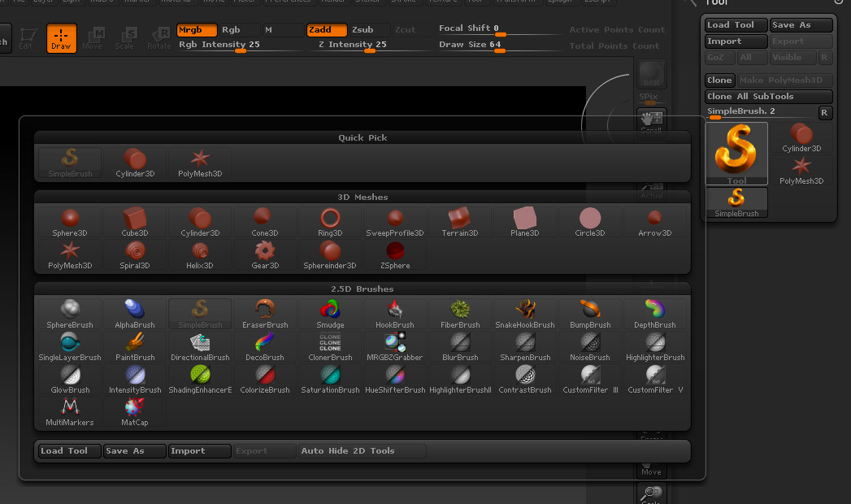851x504 pixels.
Task: Select the DirectionalBrush
Action: point(200,346)
